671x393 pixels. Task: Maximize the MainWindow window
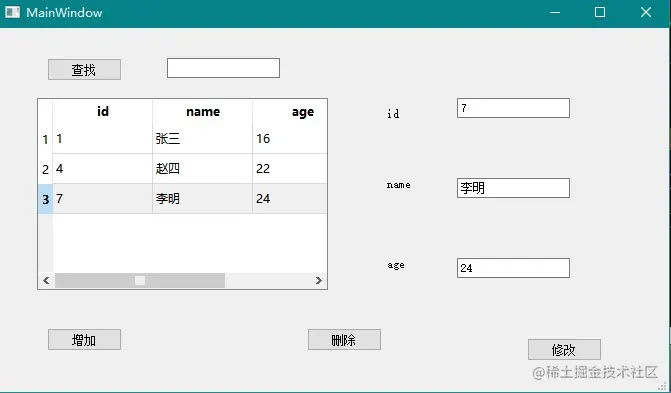pyautogui.click(x=600, y=12)
